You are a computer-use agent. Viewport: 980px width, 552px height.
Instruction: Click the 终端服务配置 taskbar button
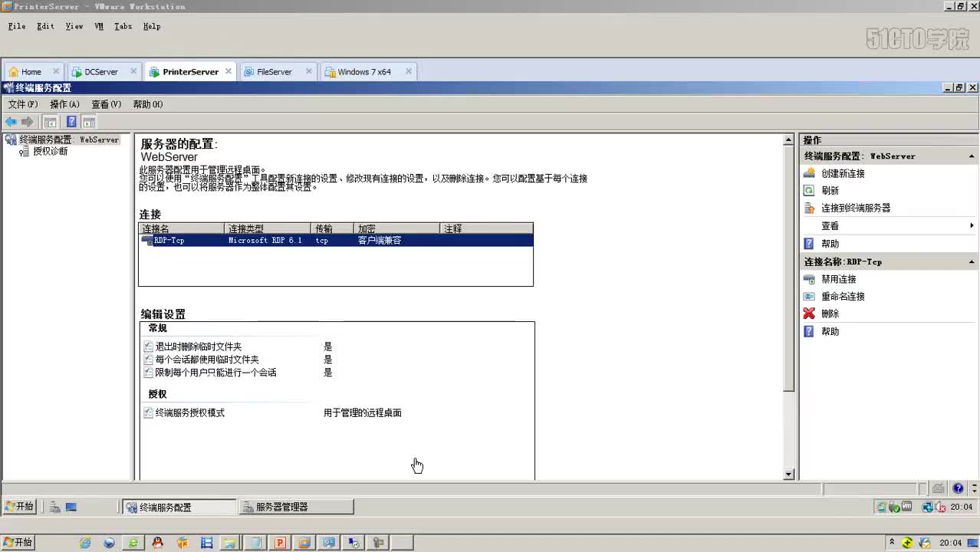179,507
